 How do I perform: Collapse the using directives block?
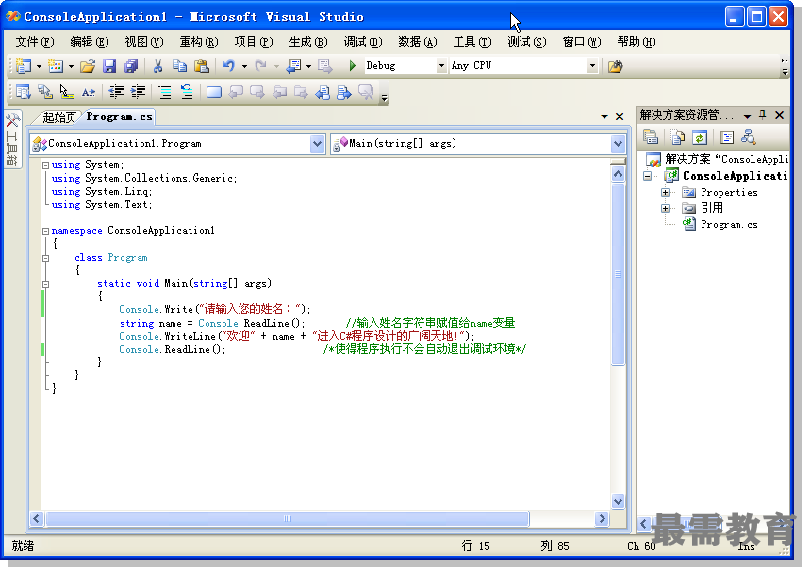[46, 165]
